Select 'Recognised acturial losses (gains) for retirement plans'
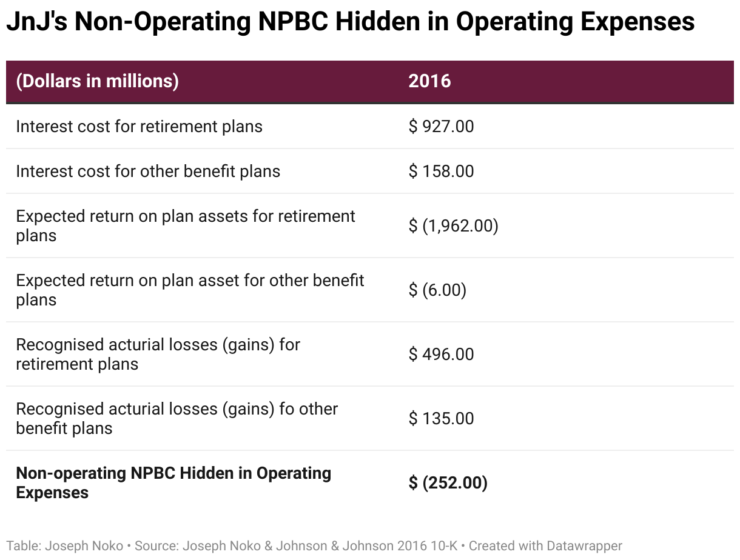This screenshot has width=740, height=560. coord(158,354)
